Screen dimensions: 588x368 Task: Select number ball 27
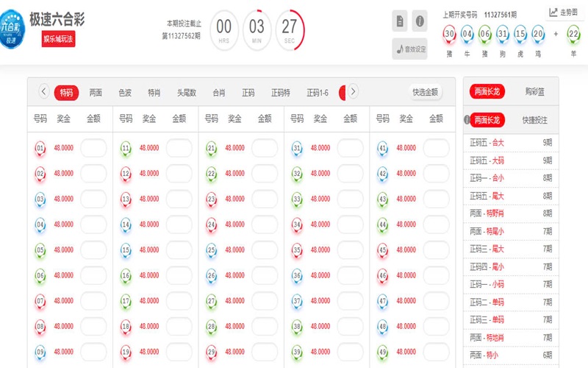(x=212, y=301)
